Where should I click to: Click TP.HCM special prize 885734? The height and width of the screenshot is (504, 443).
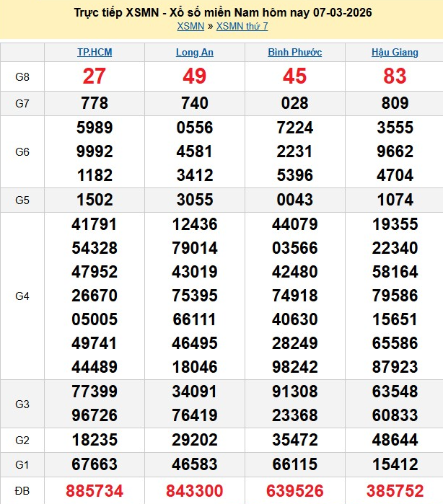(x=95, y=491)
